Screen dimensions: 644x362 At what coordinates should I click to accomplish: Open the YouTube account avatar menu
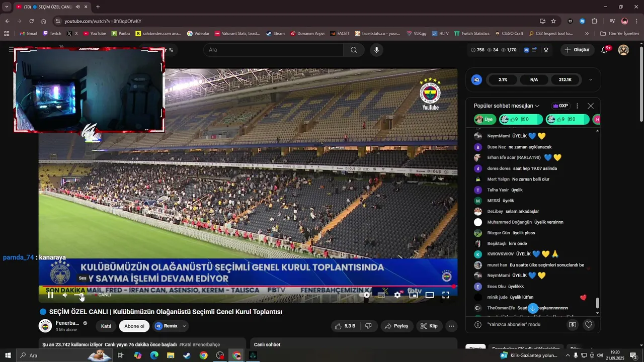(x=623, y=50)
